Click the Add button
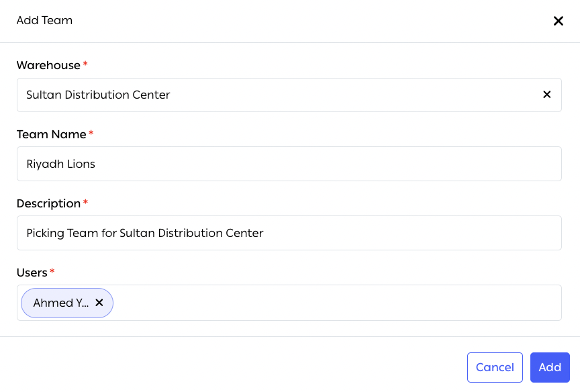This screenshot has width=580, height=392. (x=549, y=367)
